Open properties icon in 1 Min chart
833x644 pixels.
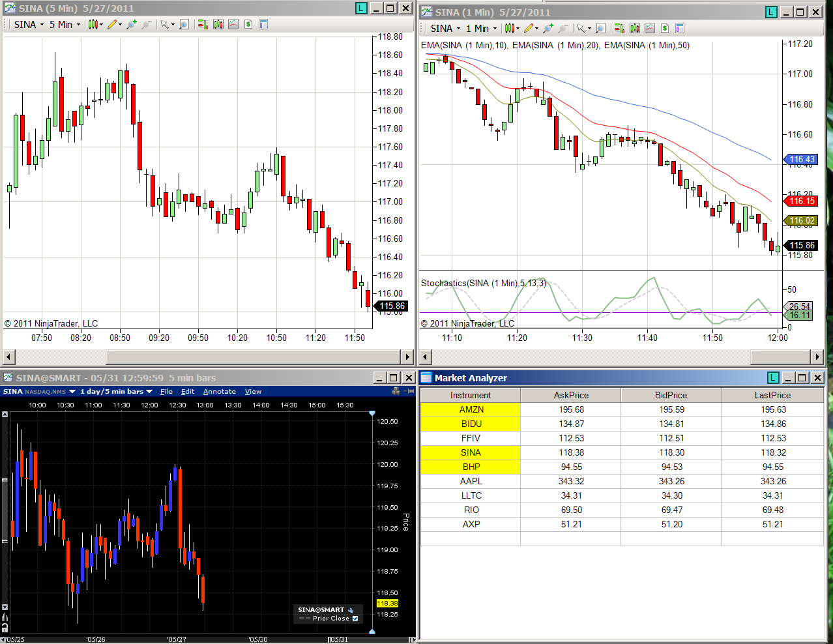pos(680,28)
